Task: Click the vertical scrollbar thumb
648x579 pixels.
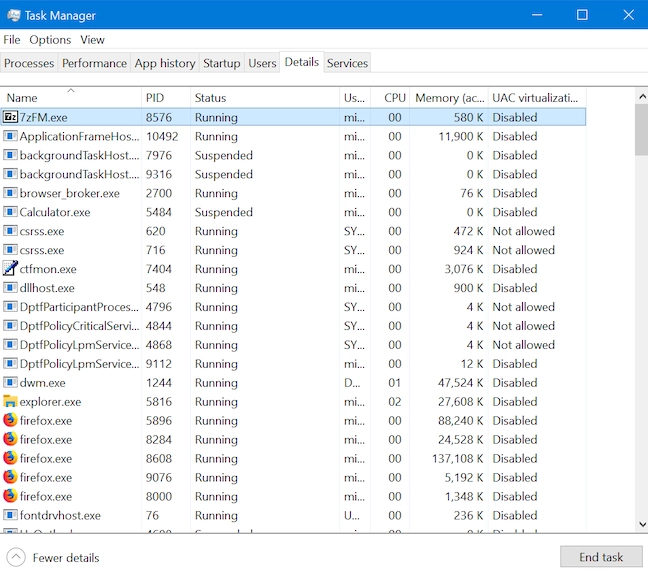Action: coord(642,130)
